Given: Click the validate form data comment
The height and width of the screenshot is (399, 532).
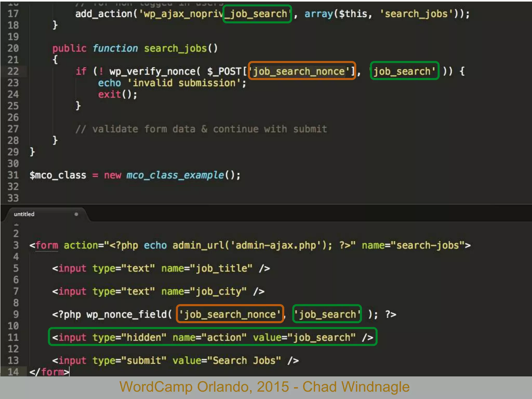Looking at the screenshot, I should (201, 129).
